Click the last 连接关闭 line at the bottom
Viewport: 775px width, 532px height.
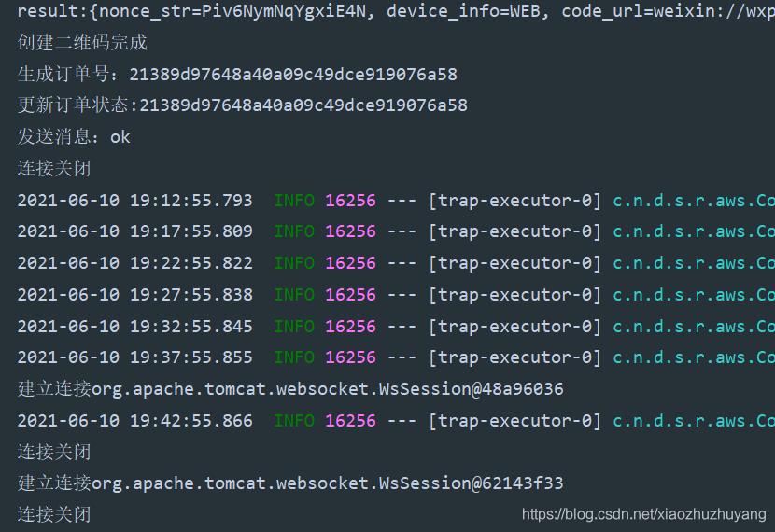coord(54,514)
